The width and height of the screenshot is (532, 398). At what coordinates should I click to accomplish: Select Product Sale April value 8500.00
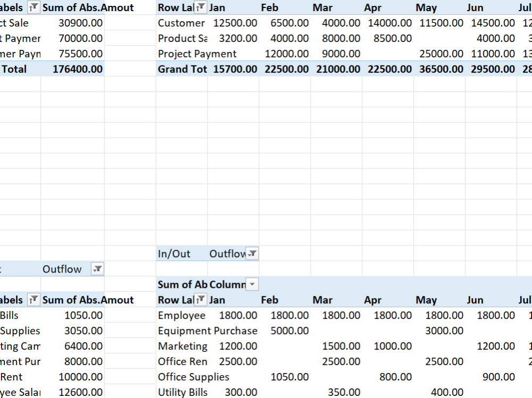[x=388, y=38]
